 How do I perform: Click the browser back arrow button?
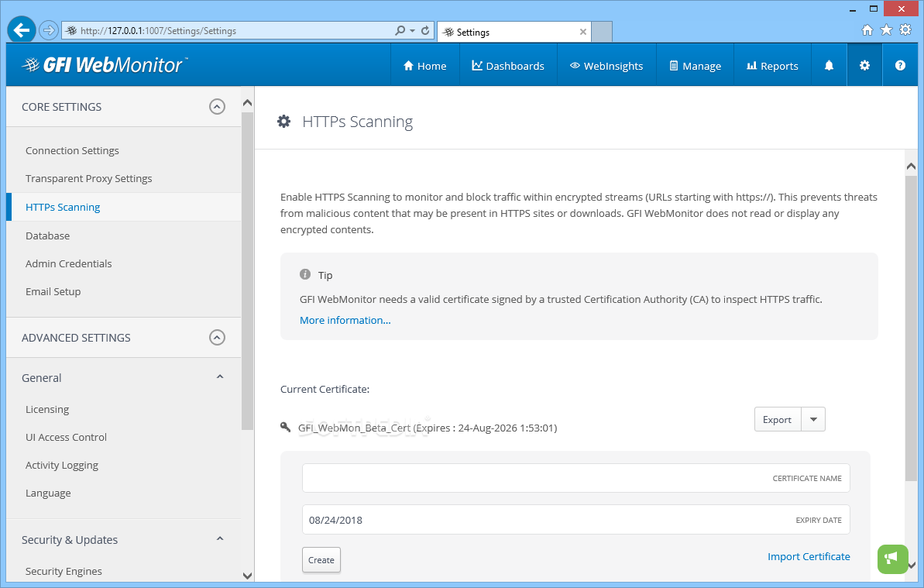pos(22,29)
